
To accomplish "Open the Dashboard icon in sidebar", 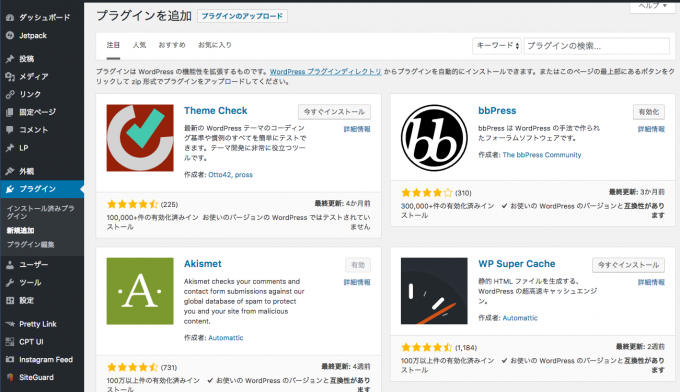I will tap(10, 18).
